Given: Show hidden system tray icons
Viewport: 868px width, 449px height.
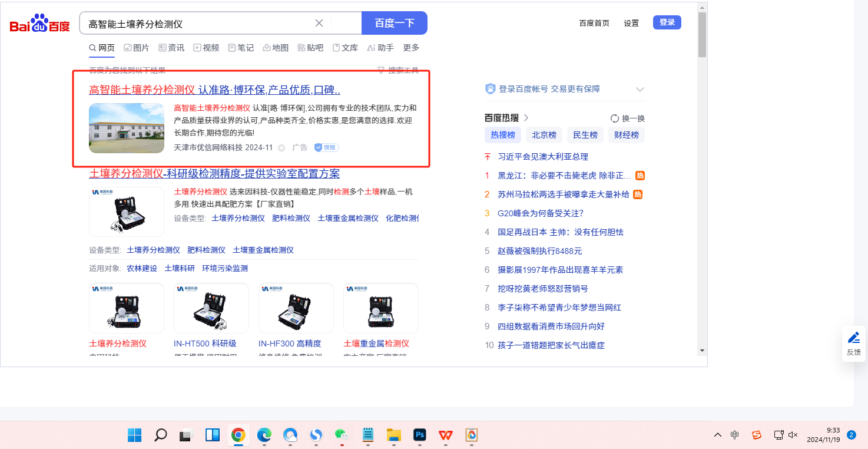Looking at the screenshot, I should click(x=717, y=435).
